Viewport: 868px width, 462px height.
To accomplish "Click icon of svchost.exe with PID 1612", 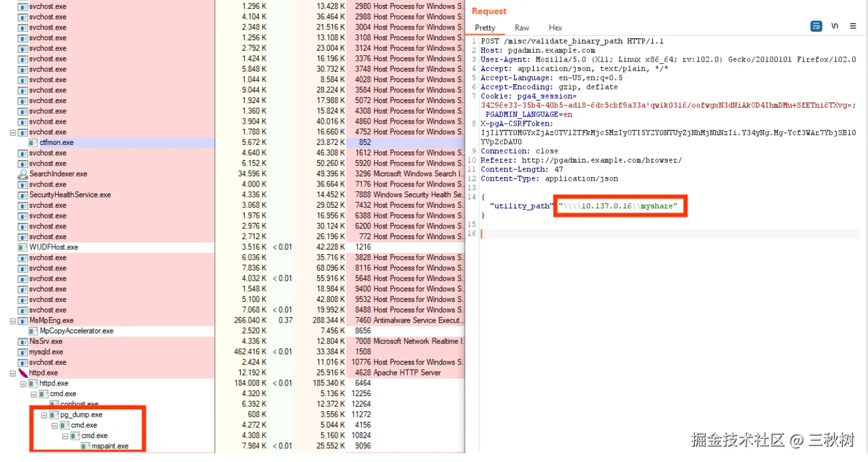I will (23, 153).
